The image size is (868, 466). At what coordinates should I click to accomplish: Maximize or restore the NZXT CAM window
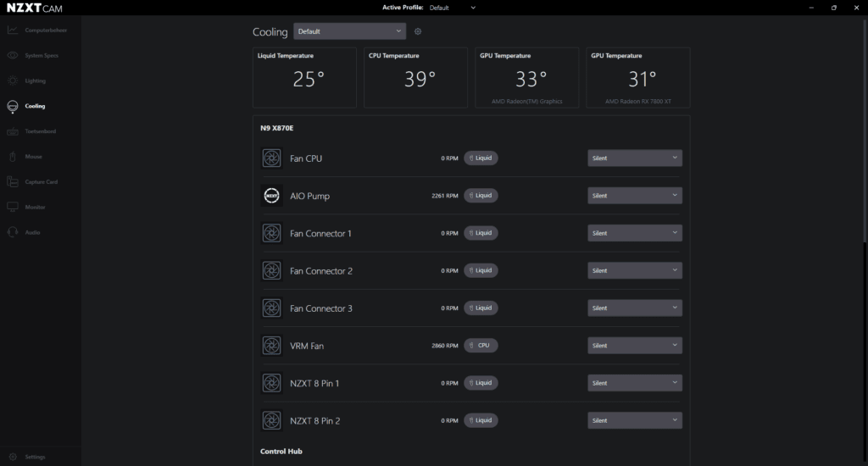click(x=834, y=8)
